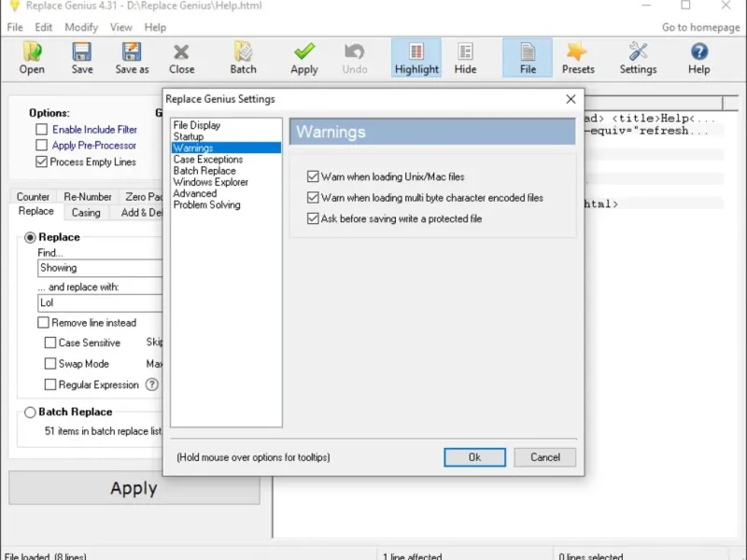Open the File menu
Image resolution: width=747 pixels, height=560 pixels.
15,27
